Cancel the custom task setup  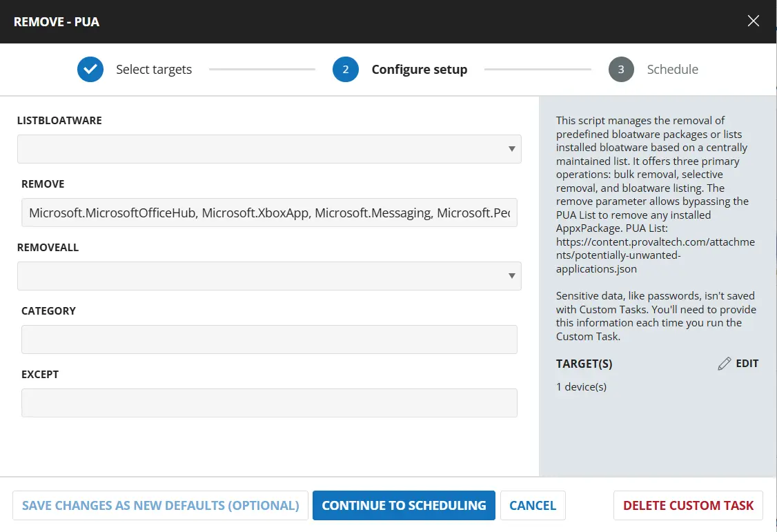click(x=533, y=506)
